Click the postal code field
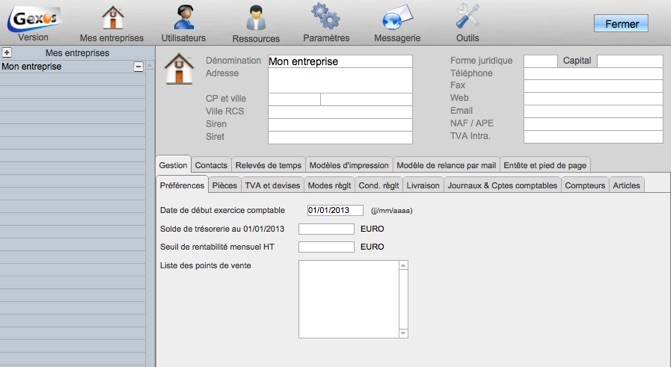Viewport: 671px width, 367px height. coord(294,99)
